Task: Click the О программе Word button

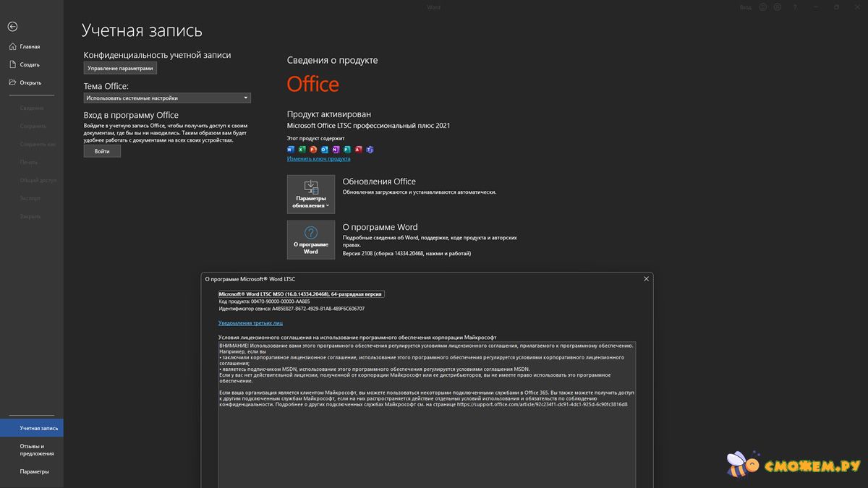Action: (310, 240)
